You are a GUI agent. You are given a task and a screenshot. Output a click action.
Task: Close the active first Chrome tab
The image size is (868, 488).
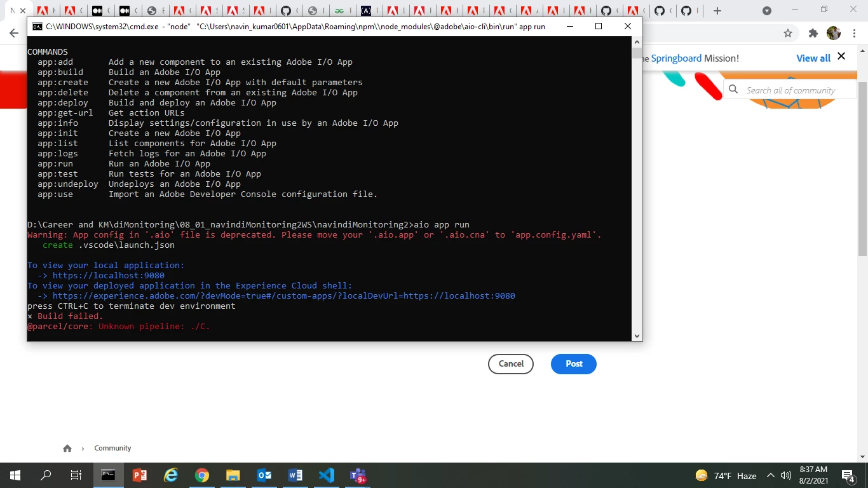(23, 11)
